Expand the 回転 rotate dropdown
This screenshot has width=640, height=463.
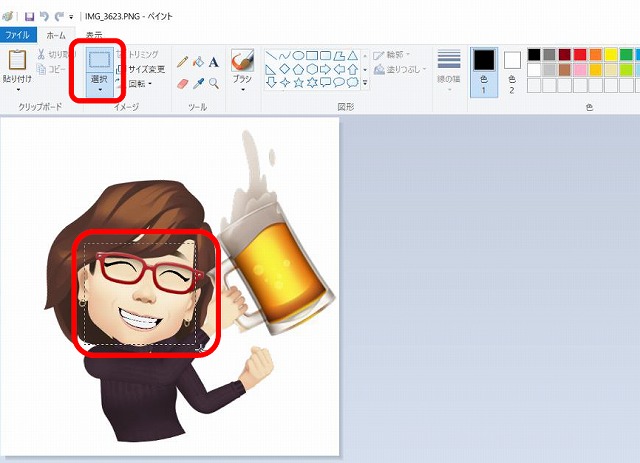pos(139,84)
